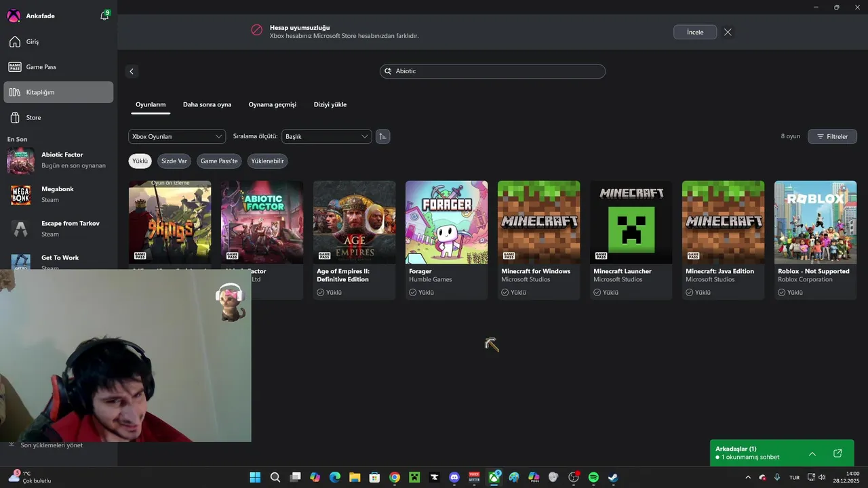This screenshot has width=868, height=488.
Task: Toggle sort direction button
Action: click(382, 136)
